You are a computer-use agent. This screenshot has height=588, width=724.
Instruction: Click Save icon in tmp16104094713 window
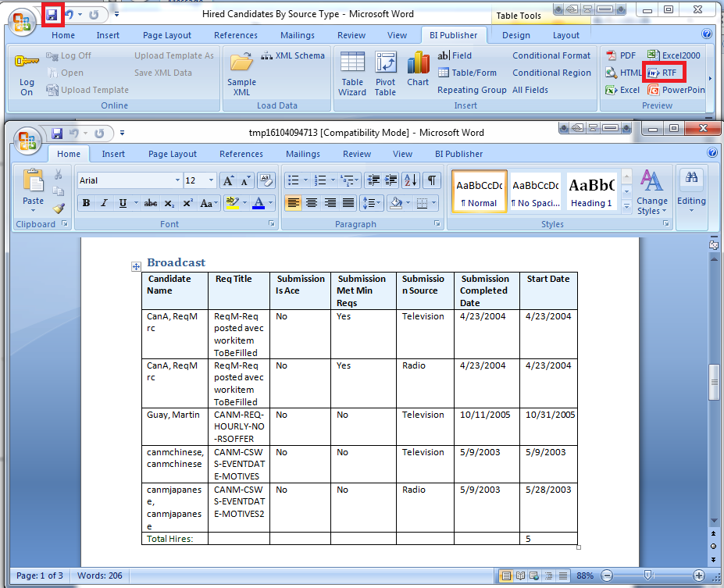57,134
